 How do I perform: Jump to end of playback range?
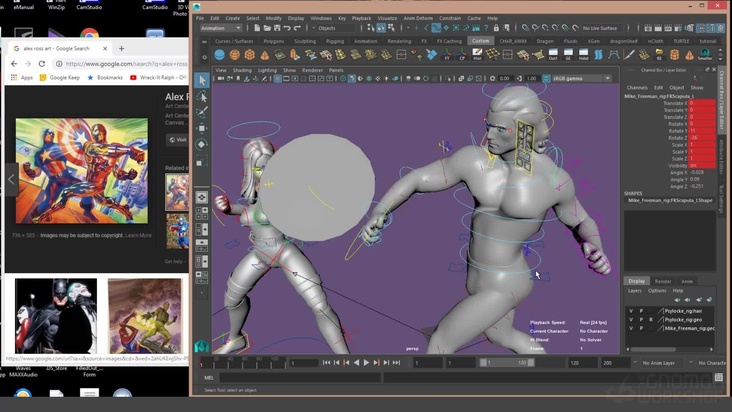(x=396, y=363)
